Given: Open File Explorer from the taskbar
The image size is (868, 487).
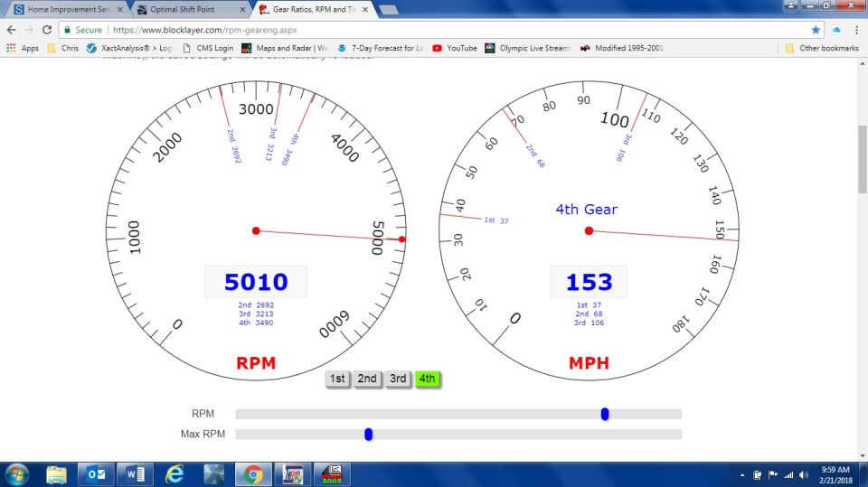Looking at the screenshot, I should pos(56,475).
